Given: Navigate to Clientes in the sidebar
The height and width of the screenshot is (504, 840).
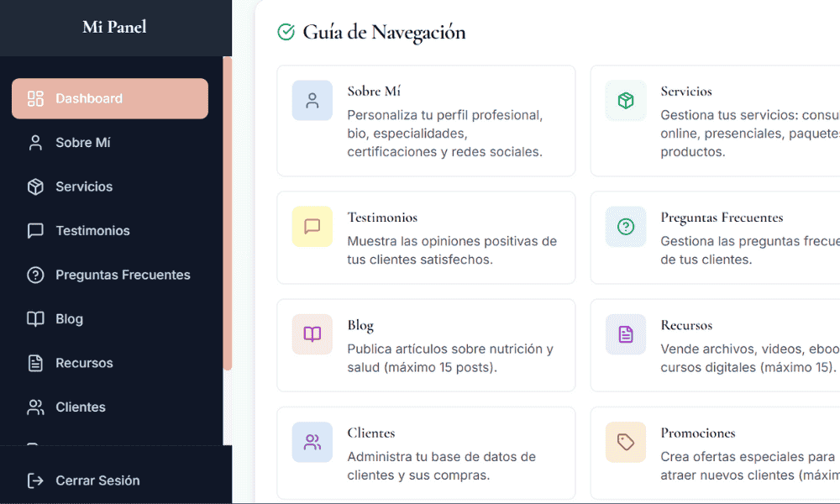Looking at the screenshot, I should coord(79,407).
